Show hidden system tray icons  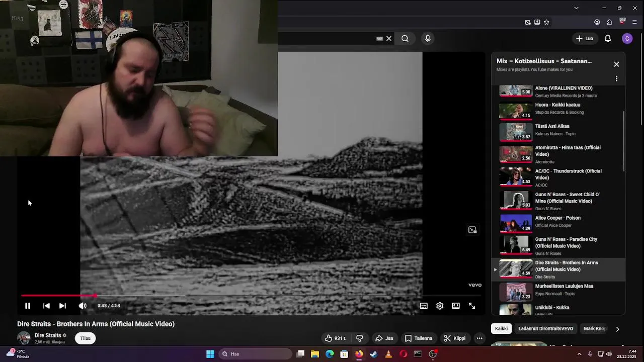[579, 354]
